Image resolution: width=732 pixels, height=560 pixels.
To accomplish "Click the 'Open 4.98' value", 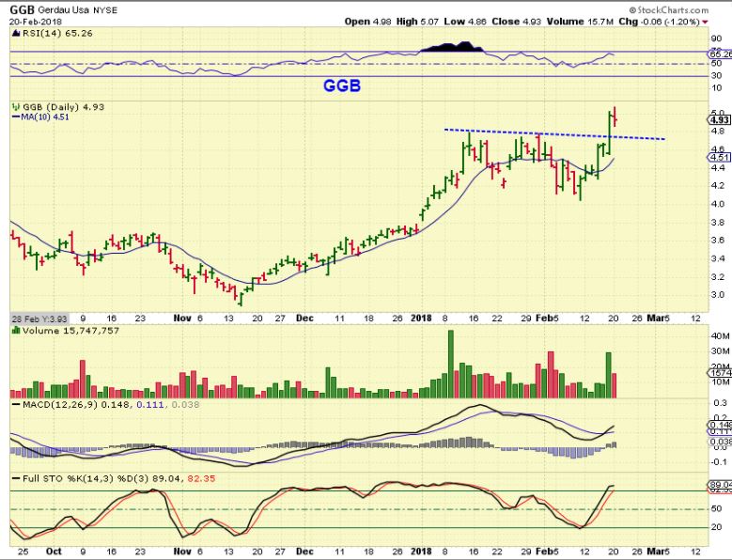I will click(x=367, y=22).
